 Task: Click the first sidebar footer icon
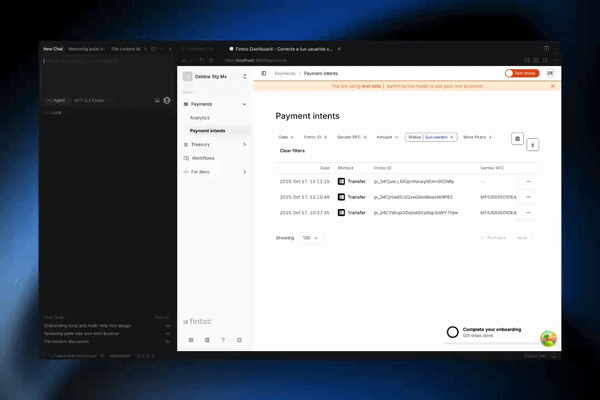click(191, 340)
